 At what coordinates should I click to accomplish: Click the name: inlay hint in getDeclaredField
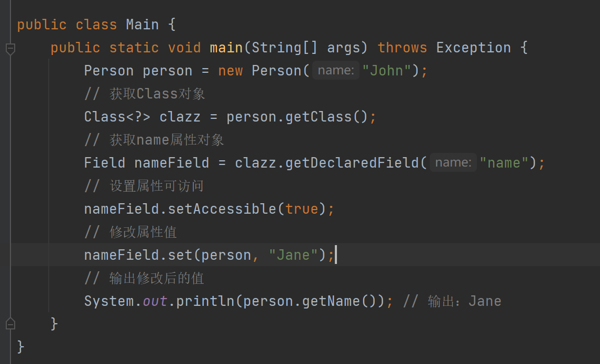coord(453,163)
